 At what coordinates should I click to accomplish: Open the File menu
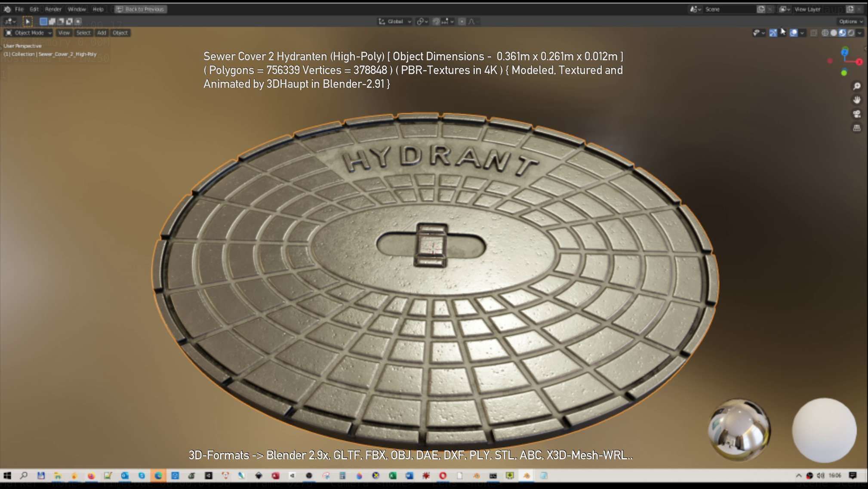point(19,9)
